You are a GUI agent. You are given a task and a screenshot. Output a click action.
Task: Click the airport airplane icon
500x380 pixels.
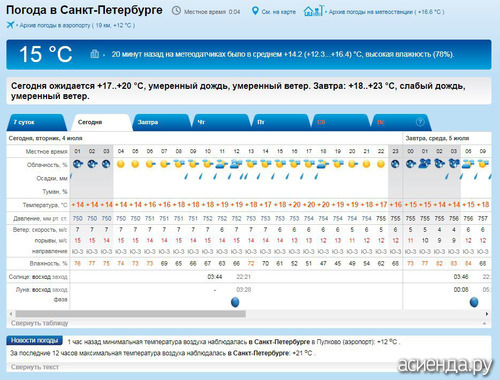pyautogui.click(x=10, y=25)
